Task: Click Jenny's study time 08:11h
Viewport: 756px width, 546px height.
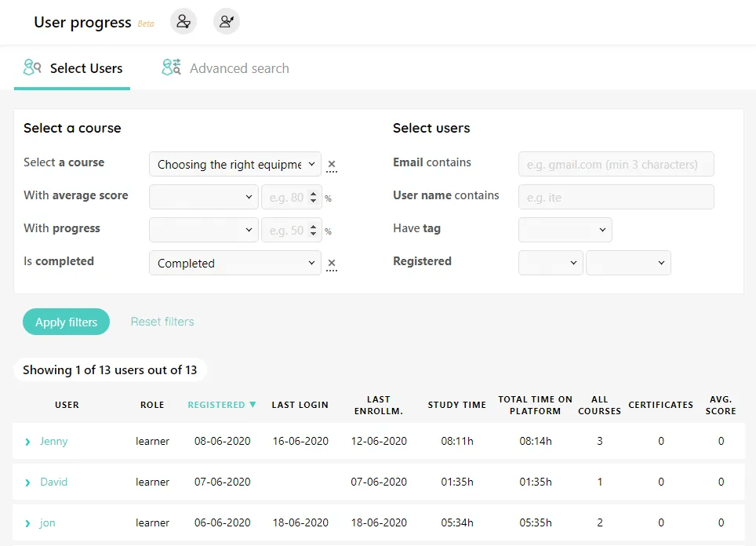Action: coord(457,441)
